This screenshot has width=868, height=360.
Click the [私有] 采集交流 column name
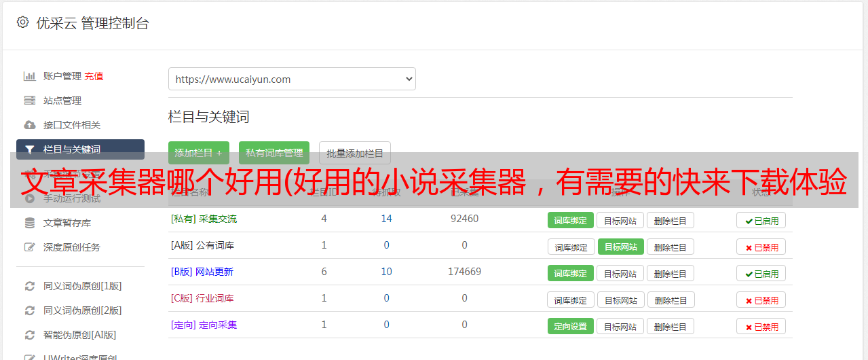[204, 219]
